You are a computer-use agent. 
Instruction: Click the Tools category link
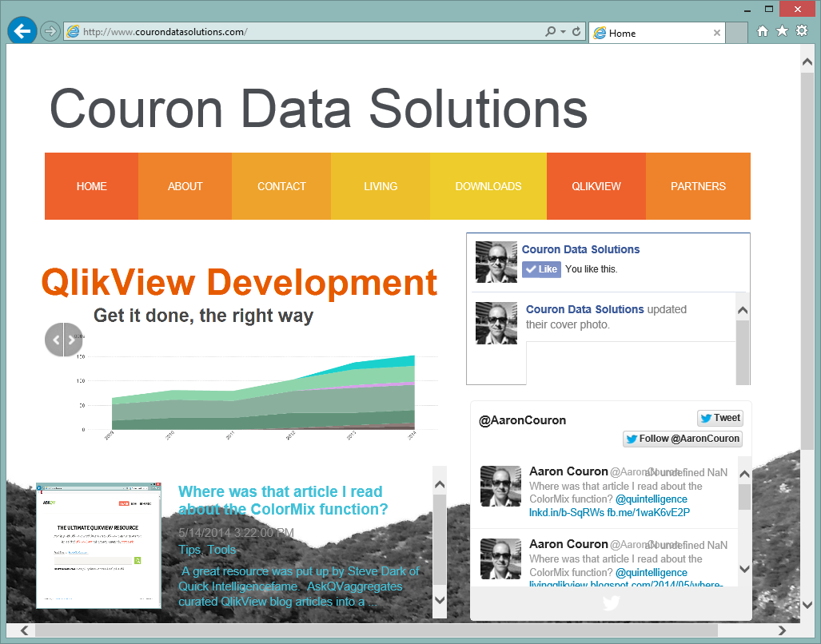point(221,550)
